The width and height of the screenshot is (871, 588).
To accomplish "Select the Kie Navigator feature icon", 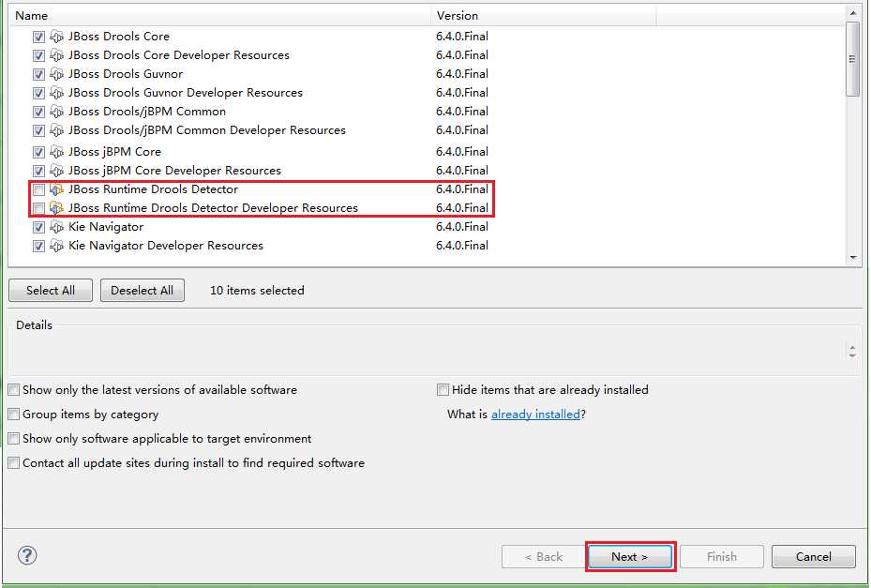I will (56, 227).
